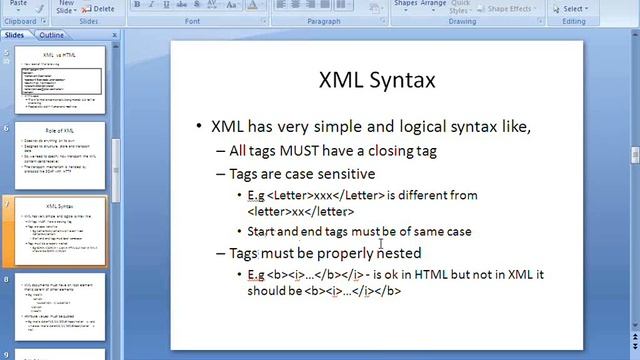Open the Select dropdown in Editing
This screenshot has width=640, height=360.
pyautogui.click(x=571, y=9)
